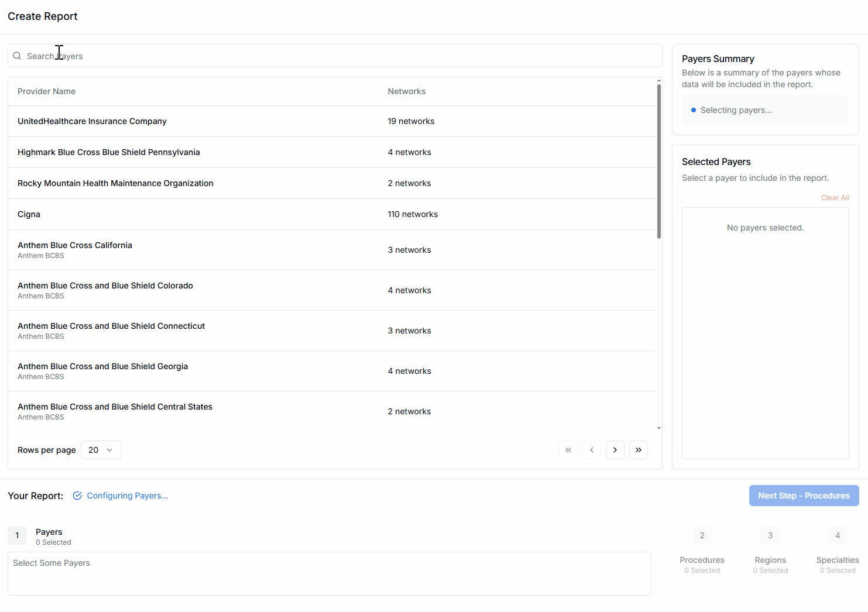Image resolution: width=868 pixels, height=612 pixels.
Task: Click the Selecting payers... status item
Action: tap(766, 110)
